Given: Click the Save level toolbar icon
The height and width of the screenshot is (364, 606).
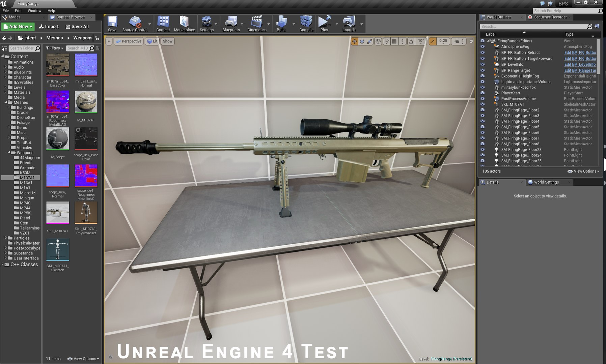Looking at the screenshot, I should pyautogui.click(x=112, y=24).
